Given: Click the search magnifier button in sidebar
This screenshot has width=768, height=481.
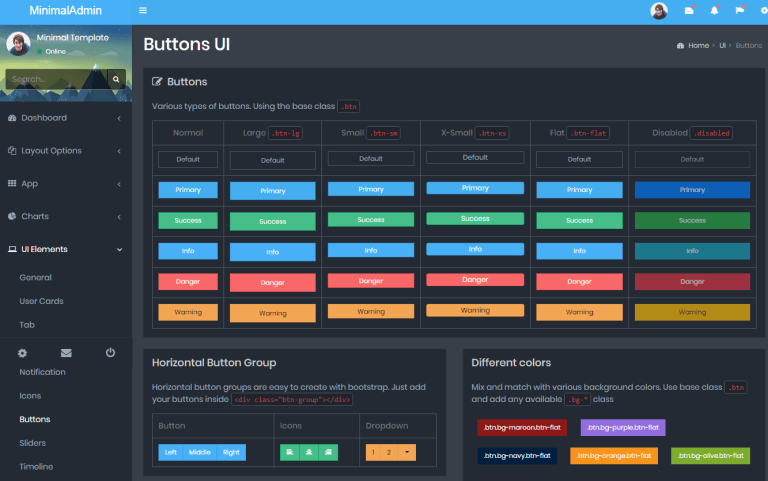Looking at the screenshot, I should pyautogui.click(x=116, y=79).
